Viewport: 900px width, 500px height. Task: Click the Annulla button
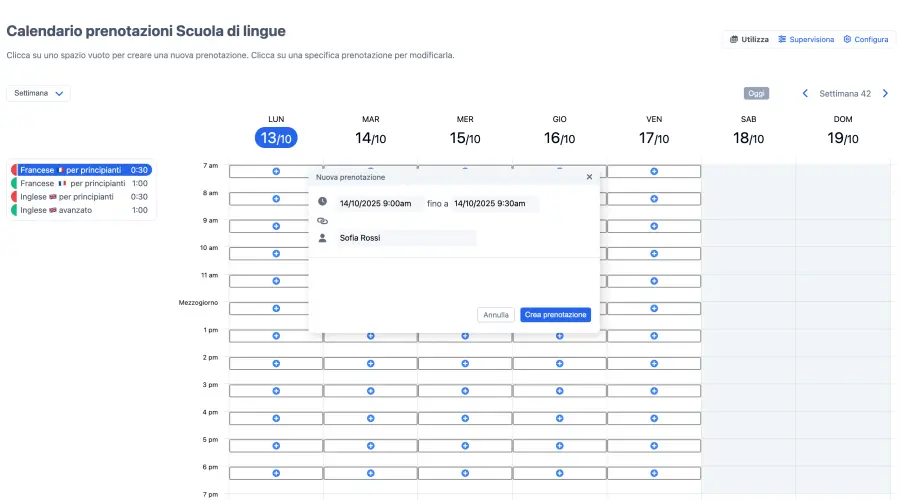(x=496, y=314)
